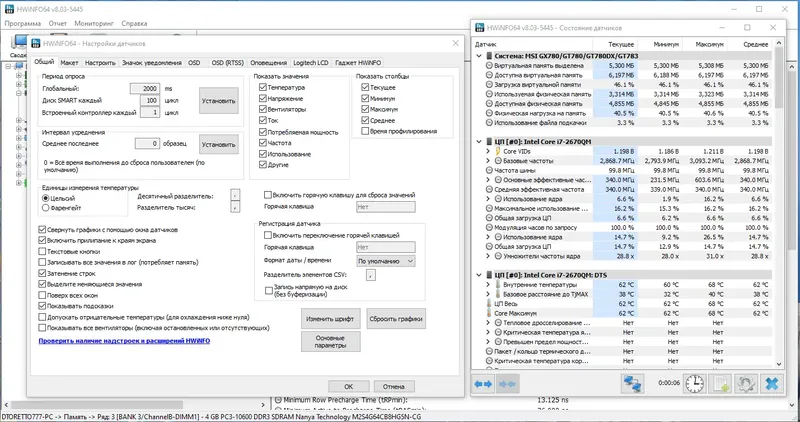Click the Изменить шрифт button
The height and width of the screenshot is (422, 800).
tap(330, 319)
